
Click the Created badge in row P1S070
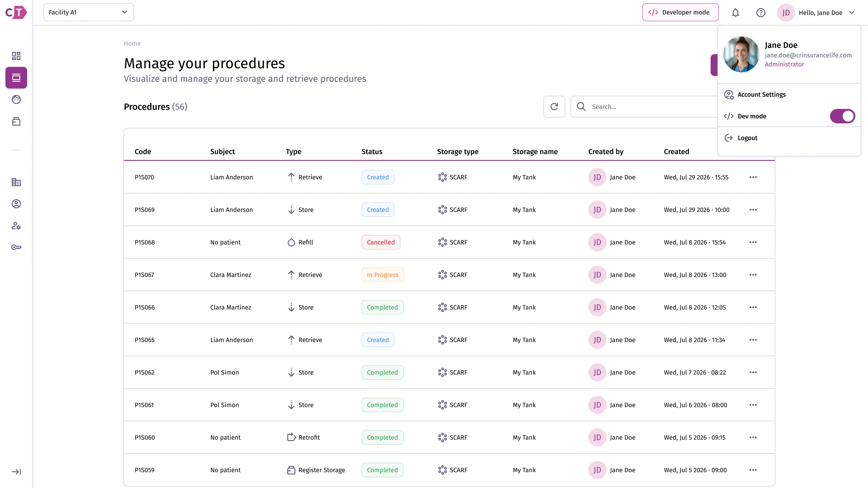[378, 177]
